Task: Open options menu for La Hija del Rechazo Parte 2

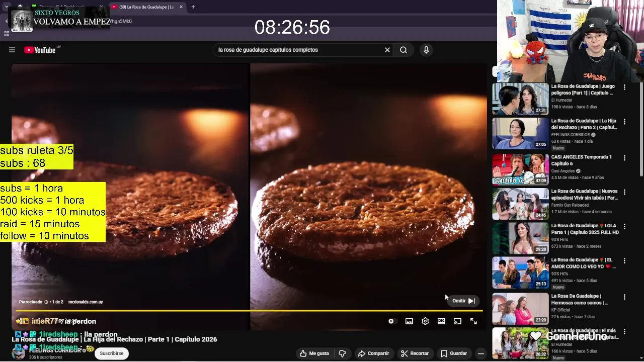Action: tap(624, 122)
